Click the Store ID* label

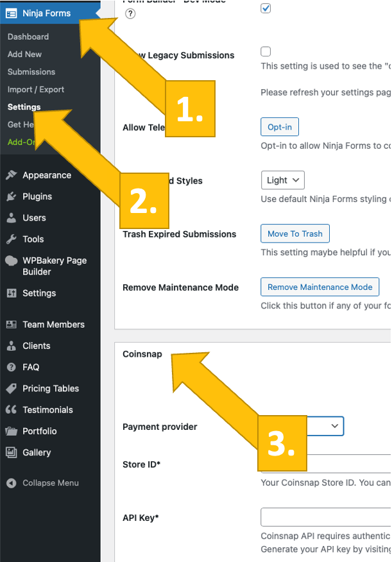[142, 464]
